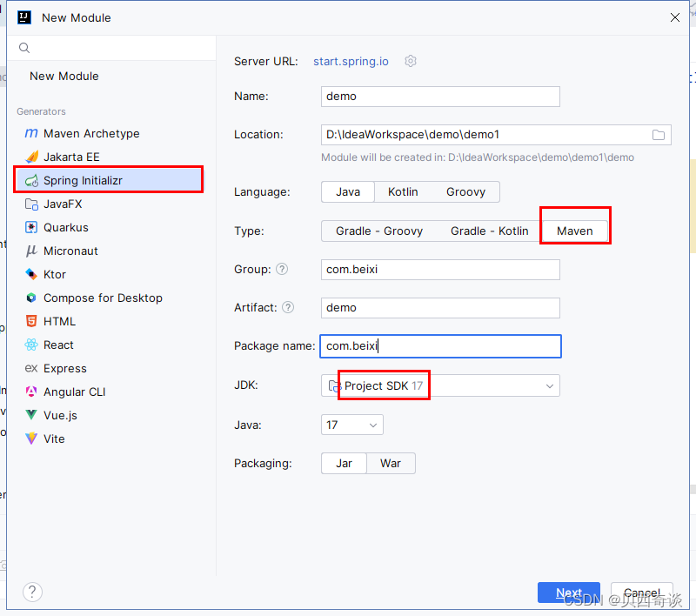The image size is (696, 616).
Task: Focus the Name input field
Action: pos(440,97)
